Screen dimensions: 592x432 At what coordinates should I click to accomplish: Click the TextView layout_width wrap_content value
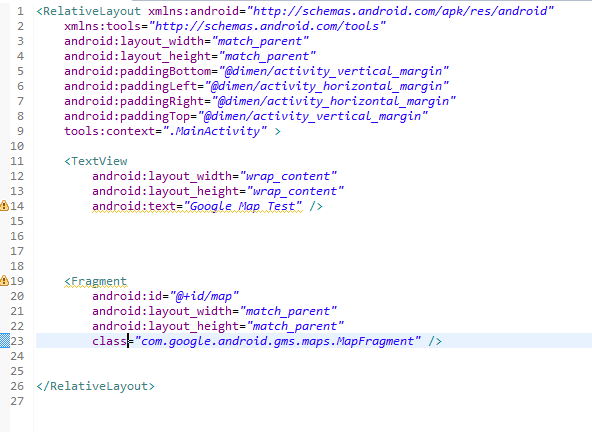click(288, 176)
